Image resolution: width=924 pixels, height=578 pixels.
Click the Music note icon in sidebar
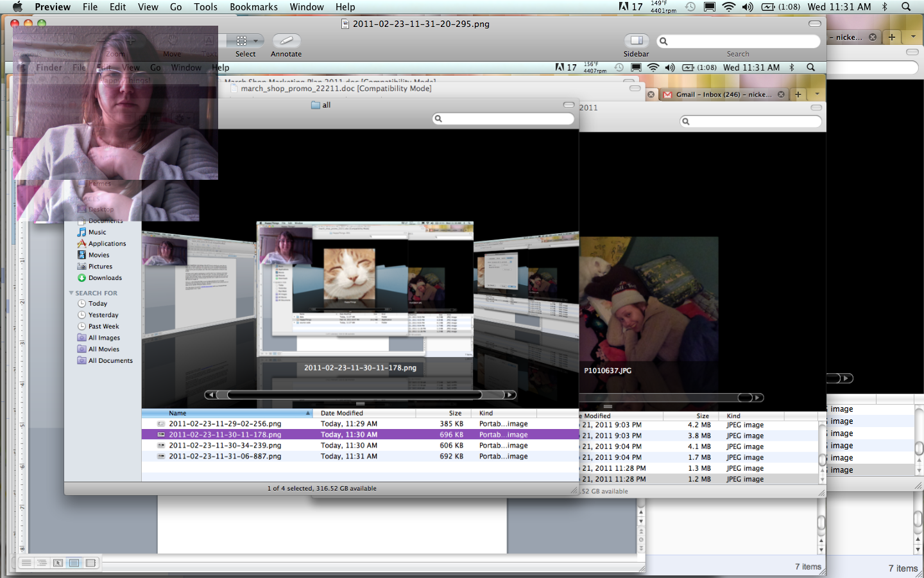coord(81,232)
